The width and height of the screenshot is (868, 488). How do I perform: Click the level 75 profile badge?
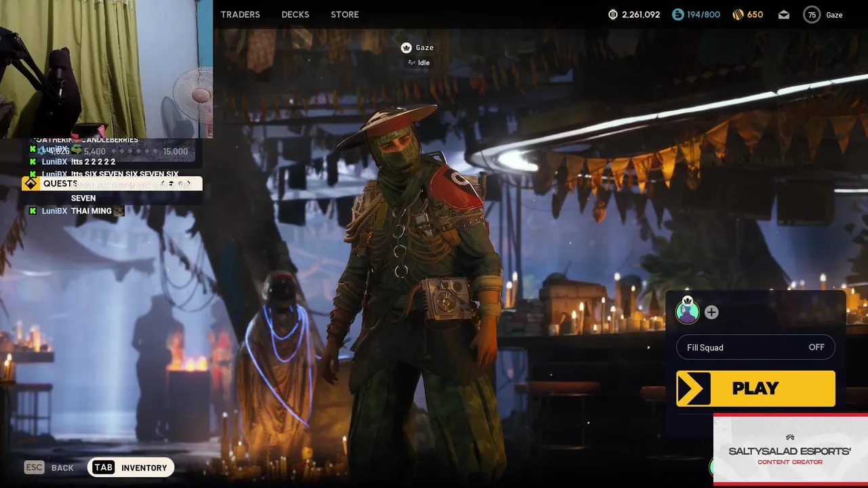812,14
